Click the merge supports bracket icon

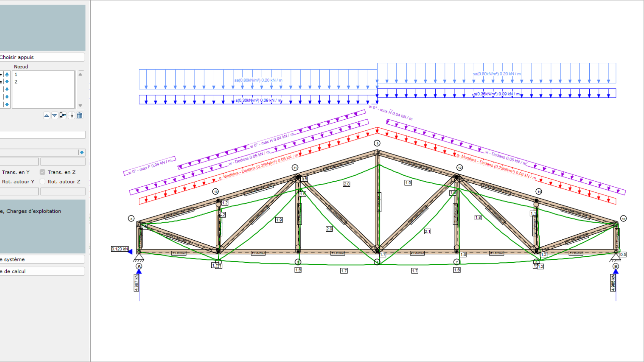[63, 116]
